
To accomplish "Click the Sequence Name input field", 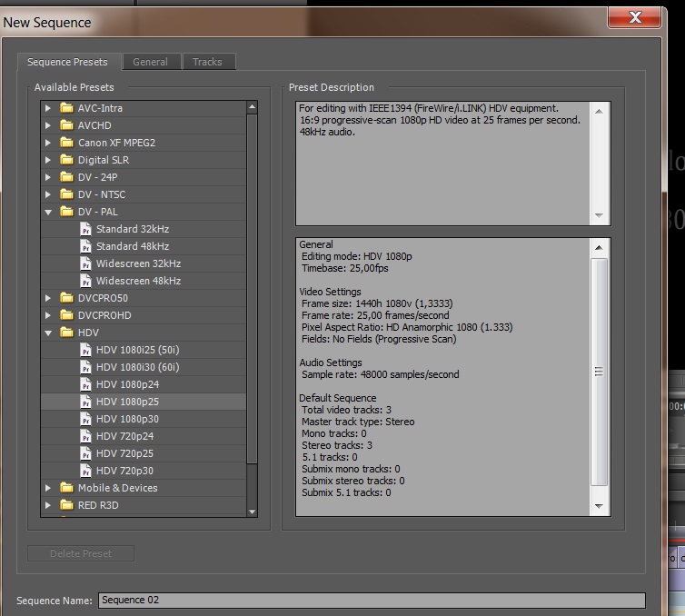I will (372, 601).
